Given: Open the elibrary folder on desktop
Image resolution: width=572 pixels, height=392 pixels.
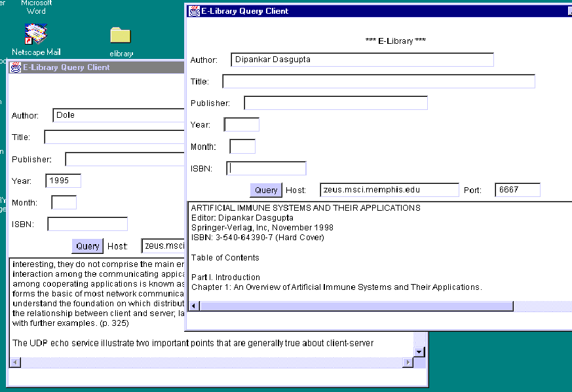Looking at the screenshot, I should pyautogui.click(x=121, y=43).
